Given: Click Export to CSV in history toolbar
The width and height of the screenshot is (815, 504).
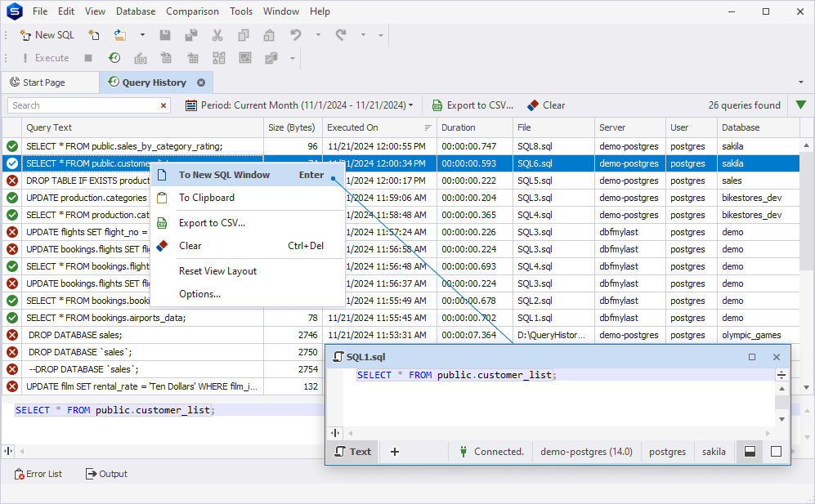Looking at the screenshot, I should (x=472, y=105).
